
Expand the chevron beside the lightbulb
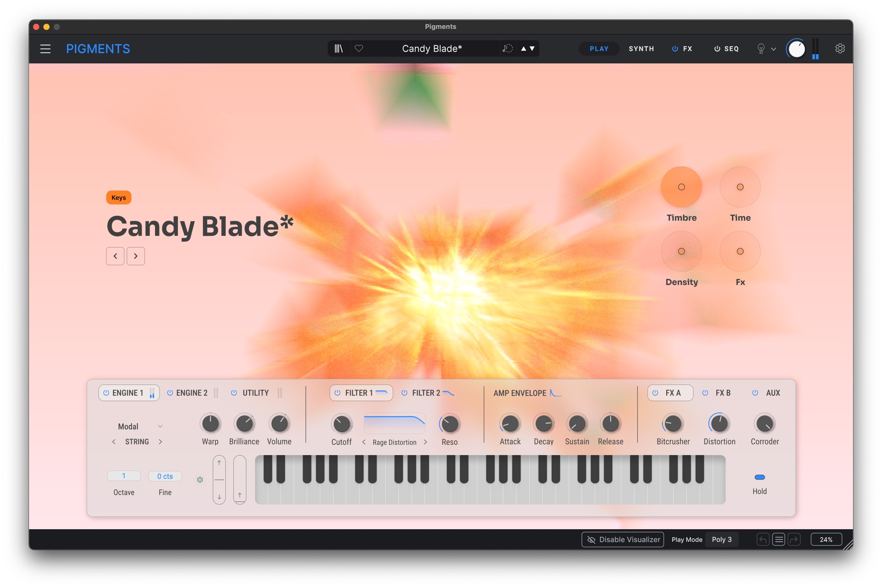(774, 49)
